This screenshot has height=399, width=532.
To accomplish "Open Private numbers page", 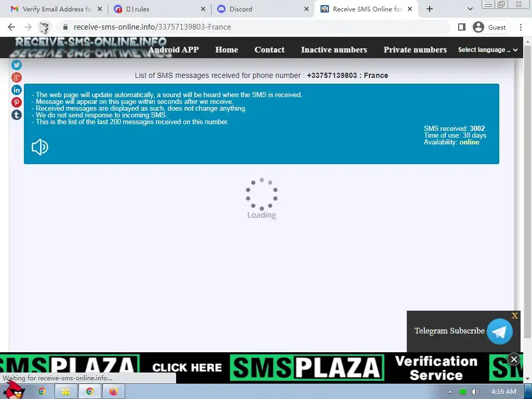I will pos(415,50).
